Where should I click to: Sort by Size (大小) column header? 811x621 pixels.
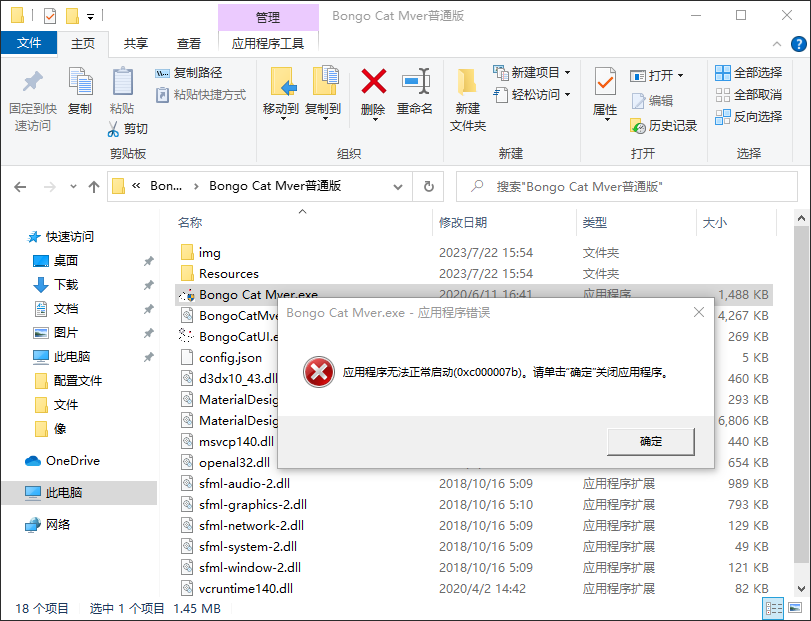(x=737, y=223)
